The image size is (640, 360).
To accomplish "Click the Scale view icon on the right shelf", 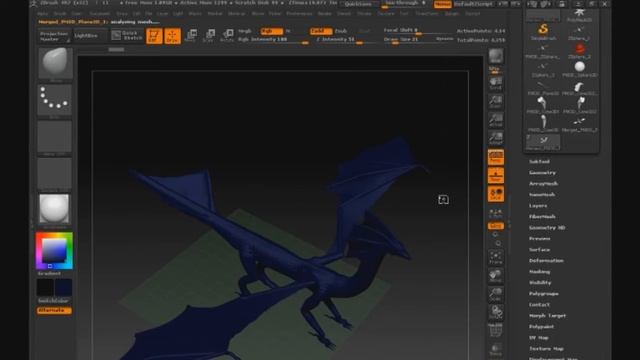I will click(x=496, y=294).
